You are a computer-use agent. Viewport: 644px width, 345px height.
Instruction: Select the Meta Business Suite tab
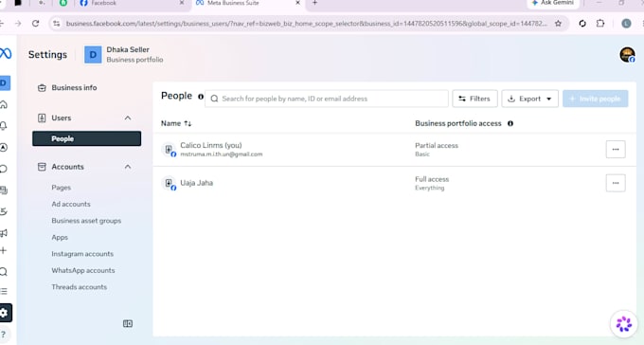(x=248, y=3)
